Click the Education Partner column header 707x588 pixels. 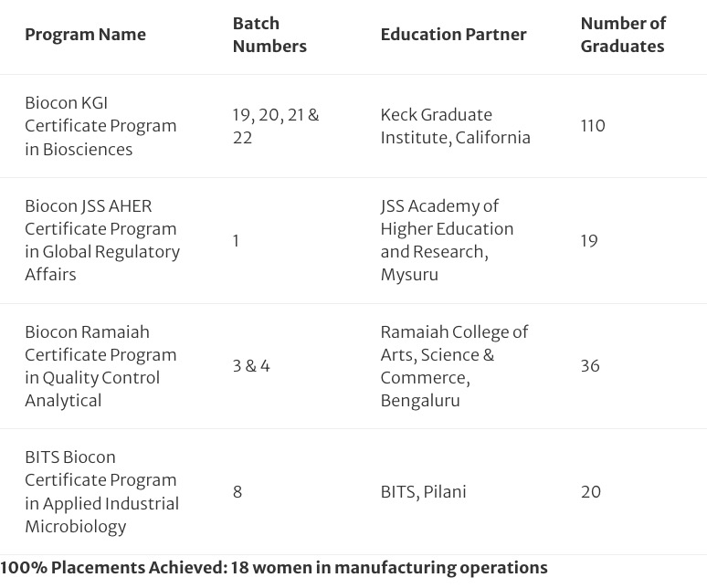(x=453, y=35)
